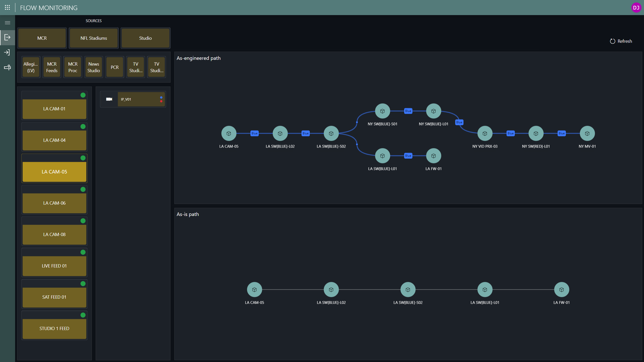
Task: Click the NY SW[RED]-L01 node
Action: click(x=536, y=133)
